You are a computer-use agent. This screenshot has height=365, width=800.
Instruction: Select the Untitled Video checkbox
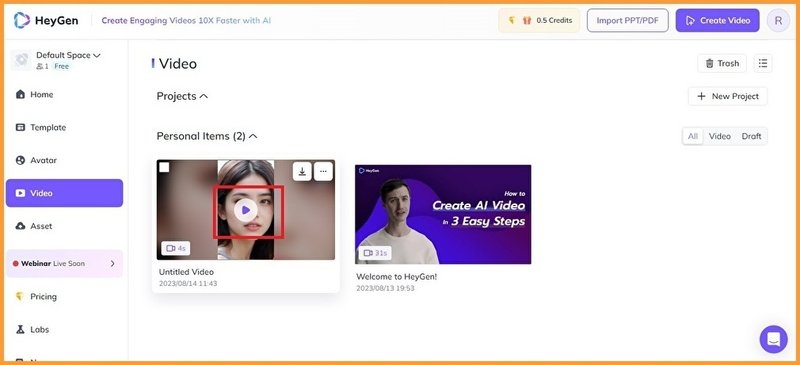(164, 167)
